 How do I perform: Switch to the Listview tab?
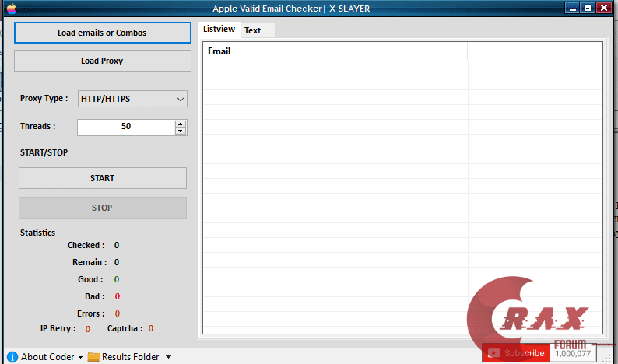coord(219,29)
